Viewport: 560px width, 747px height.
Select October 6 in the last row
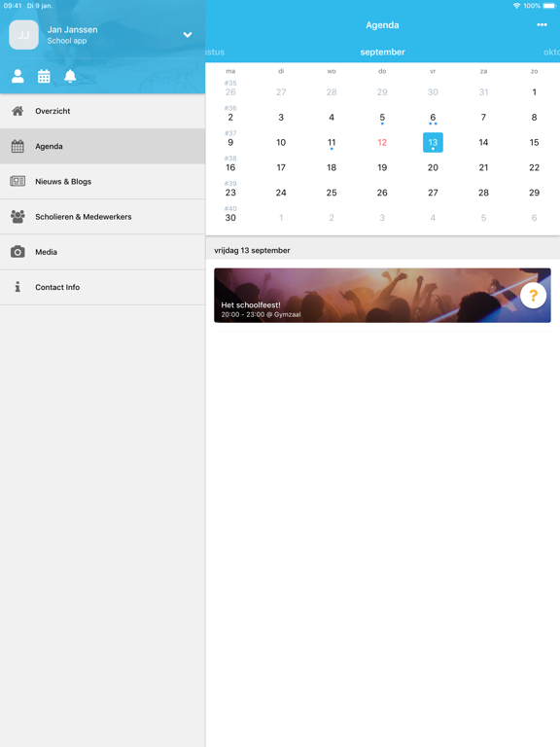pos(535,218)
